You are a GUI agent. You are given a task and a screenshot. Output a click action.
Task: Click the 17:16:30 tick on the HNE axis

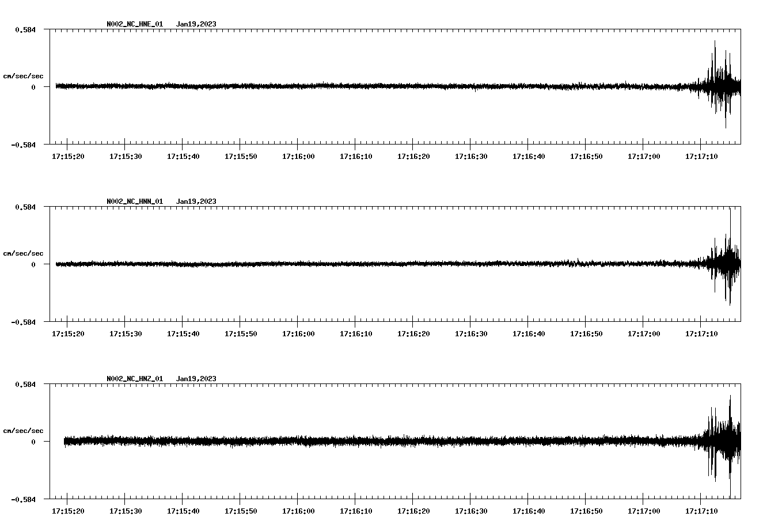click(x=469, y=143)
